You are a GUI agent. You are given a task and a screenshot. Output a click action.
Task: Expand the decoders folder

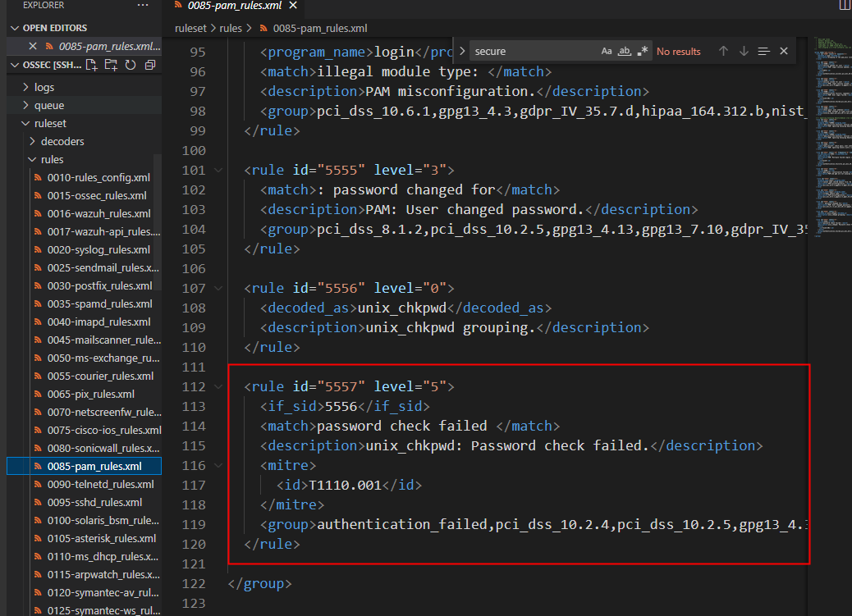click(32, 141)
